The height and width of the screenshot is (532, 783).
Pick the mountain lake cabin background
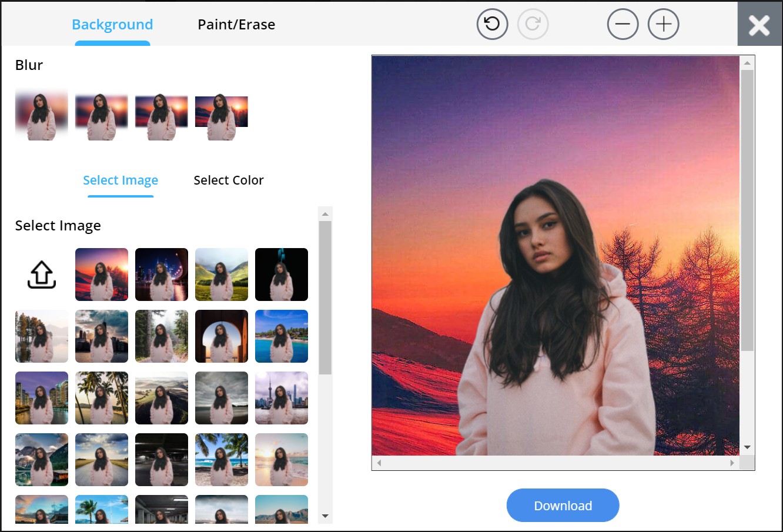click(x=42, y=460)
